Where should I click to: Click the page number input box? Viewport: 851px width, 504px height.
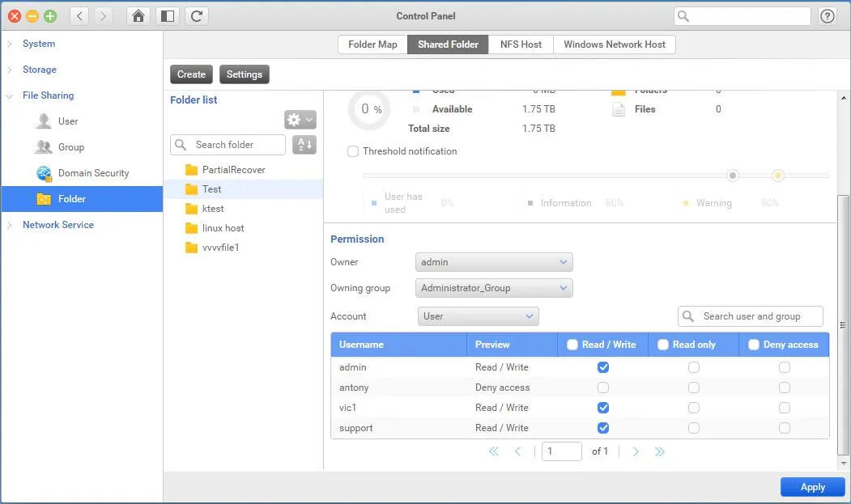[x=562, y=451]
